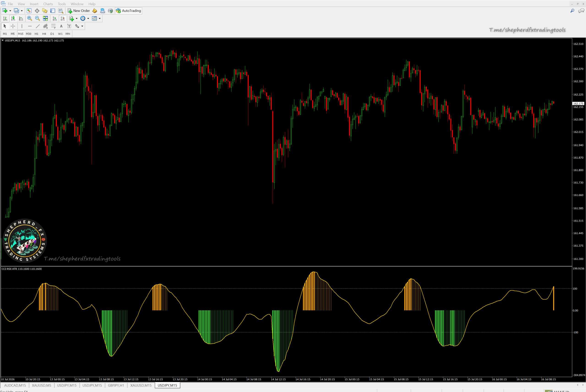Open the Navigator folder-star icon
This screenshot has height=392, width=586.
45,11
